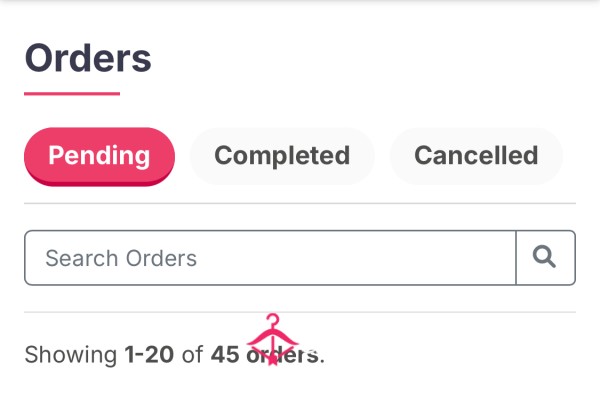Click the pink hanger bow logo icon
This screenshot has width=600, height=394.
point(272,339)
